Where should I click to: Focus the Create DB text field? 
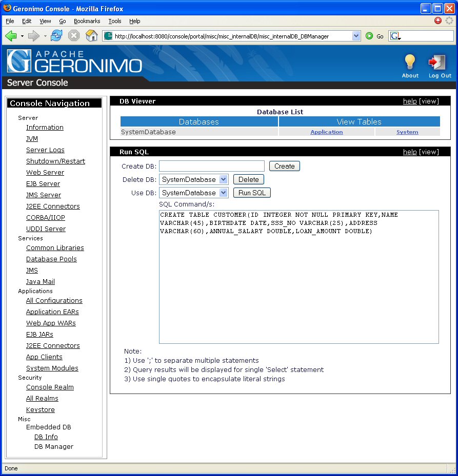tap(212, 166)
